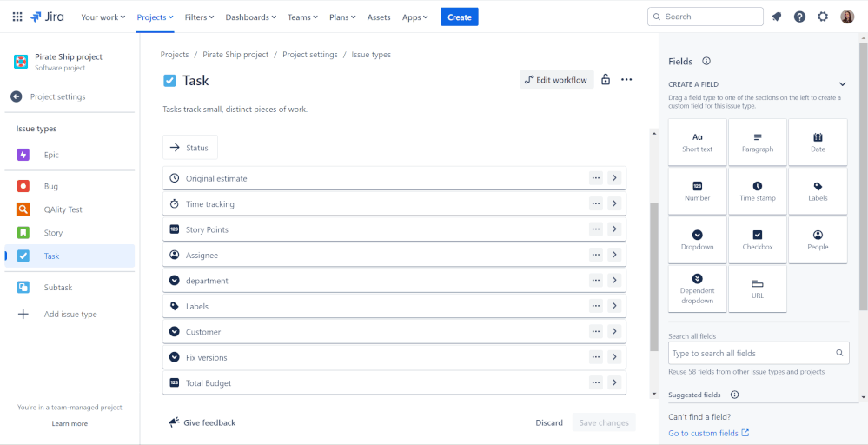Select the QAlity Test issue type

(x=70, y=209)
